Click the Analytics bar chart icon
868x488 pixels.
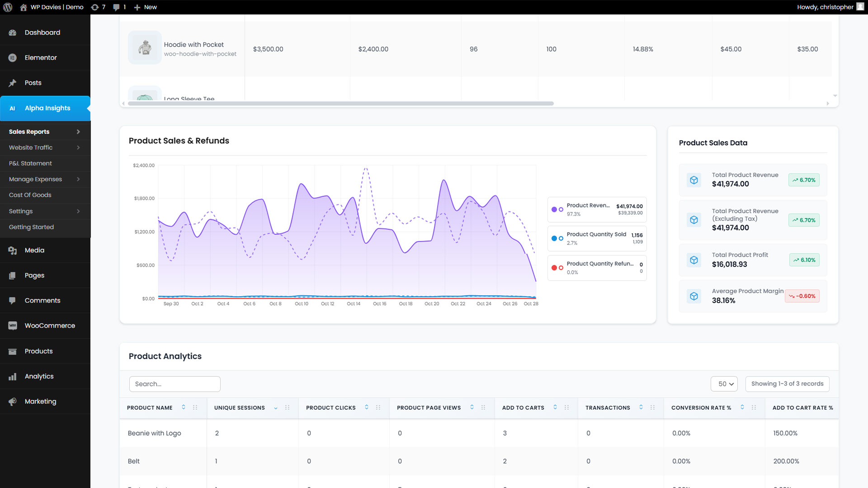[13, 376]
